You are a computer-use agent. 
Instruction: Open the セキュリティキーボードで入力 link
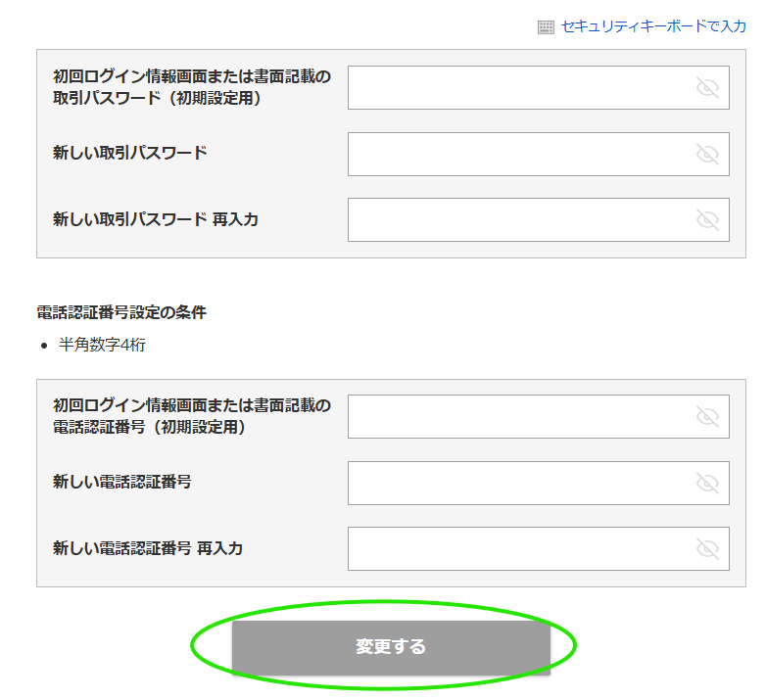point(653,27)
